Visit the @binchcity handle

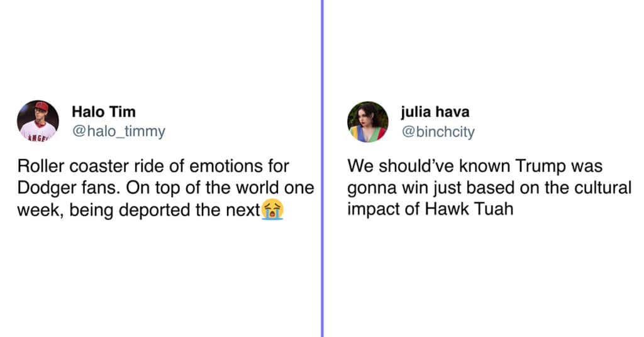tap(438, 131)
